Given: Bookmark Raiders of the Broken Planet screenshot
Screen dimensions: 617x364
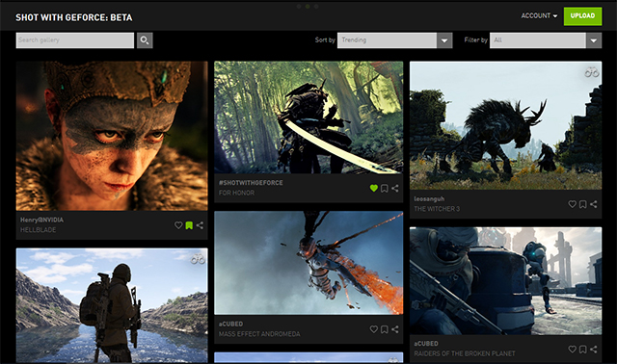Looking at the screenshot, I should point(582,349).
